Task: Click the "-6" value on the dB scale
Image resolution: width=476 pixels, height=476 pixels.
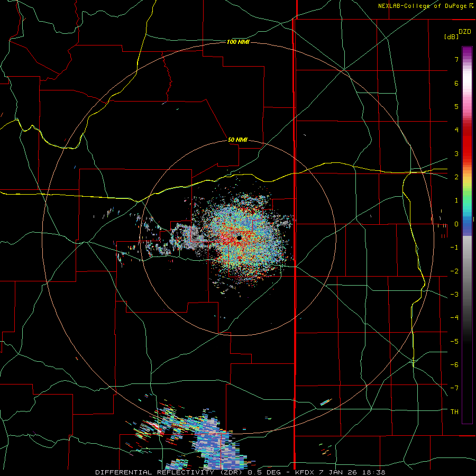Action: (454, 365)
